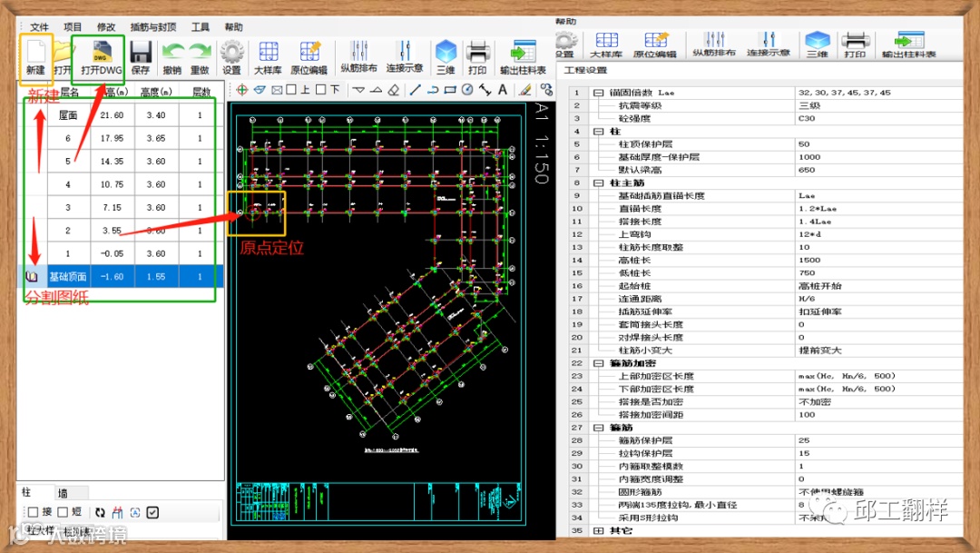Open 纵筋排布 in left window toolbar
The width and height of the screenshot is (980, 553).
tap(358, 56)
